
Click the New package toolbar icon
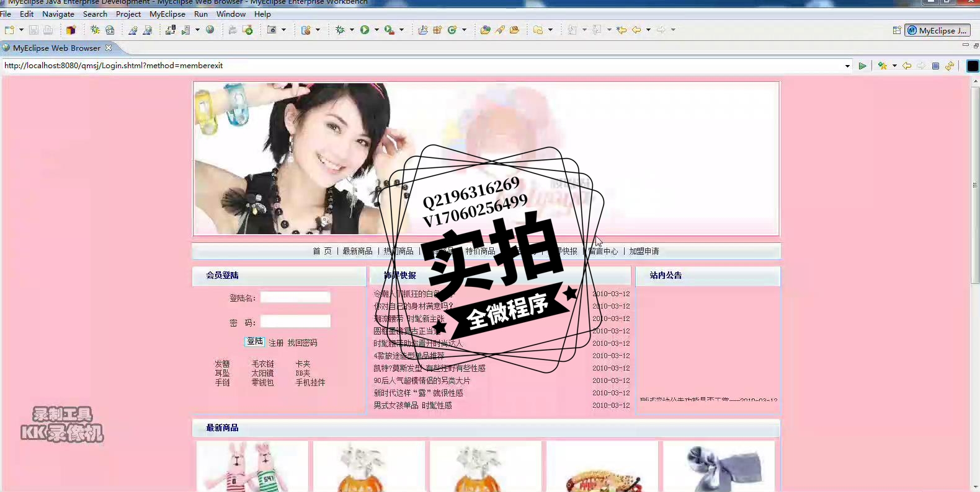pyautogui.click(x=437, y=30)
